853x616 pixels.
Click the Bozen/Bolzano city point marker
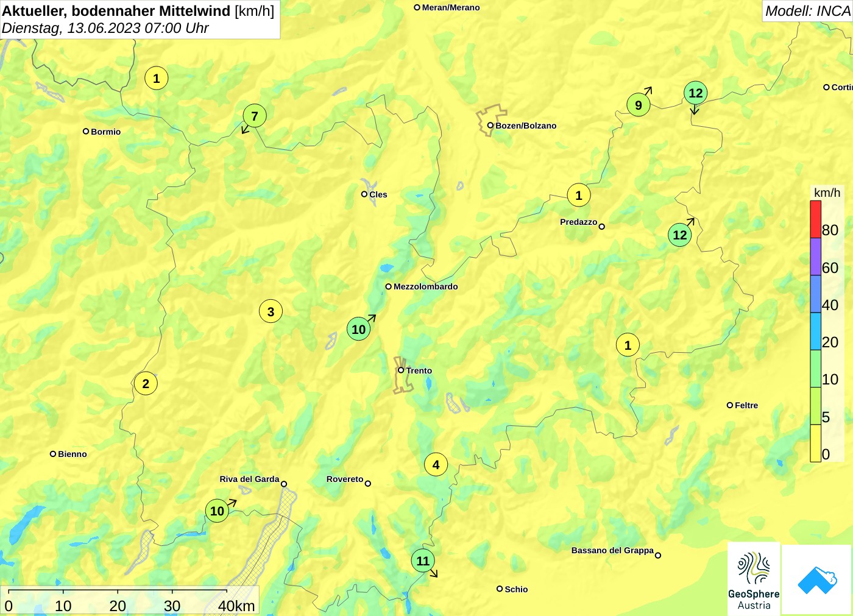click(490, 126)
